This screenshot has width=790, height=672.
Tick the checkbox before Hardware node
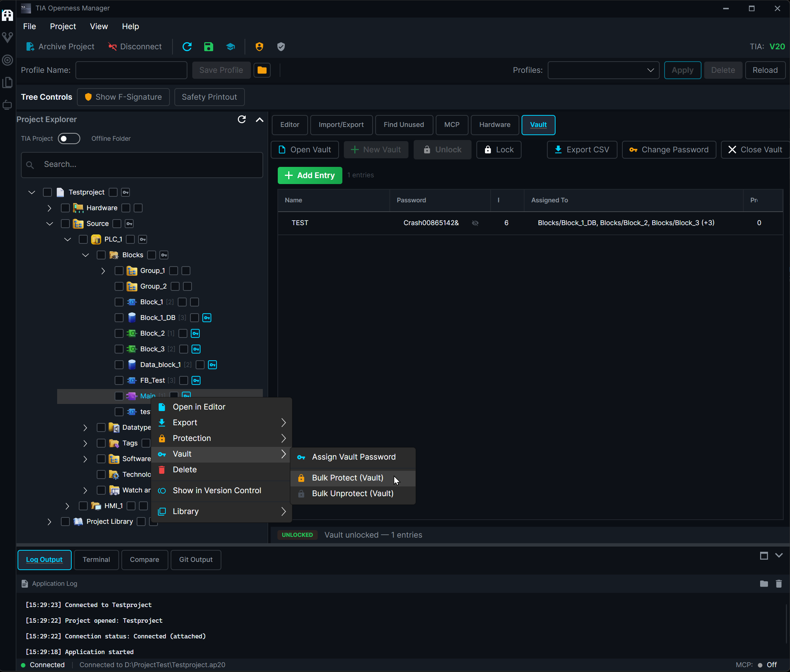coord(65,208)
